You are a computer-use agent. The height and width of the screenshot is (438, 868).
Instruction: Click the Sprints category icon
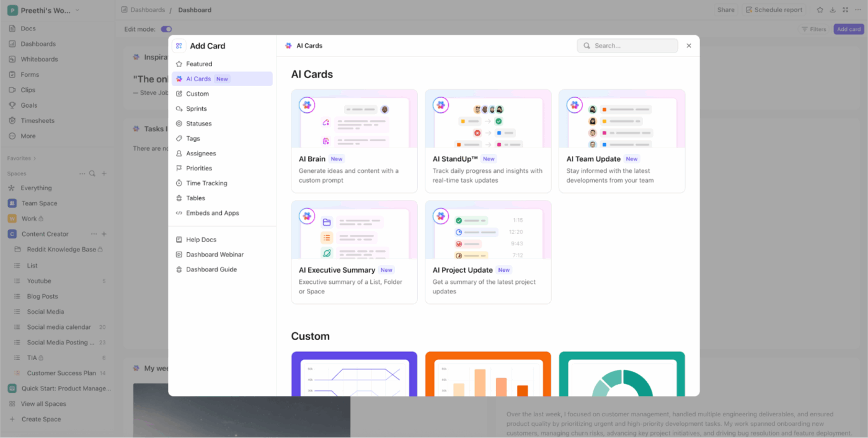click(x=180, y=108)
